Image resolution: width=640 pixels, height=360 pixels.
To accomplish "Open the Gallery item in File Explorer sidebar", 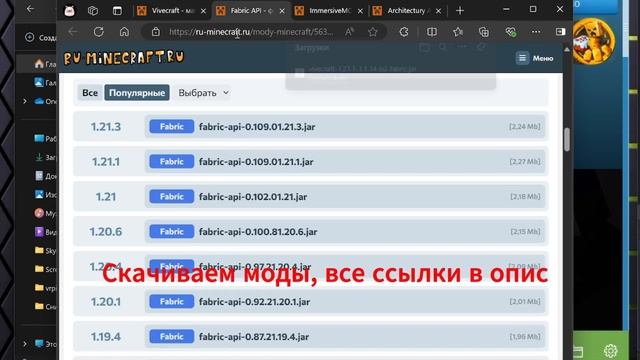I will (45, 82).
